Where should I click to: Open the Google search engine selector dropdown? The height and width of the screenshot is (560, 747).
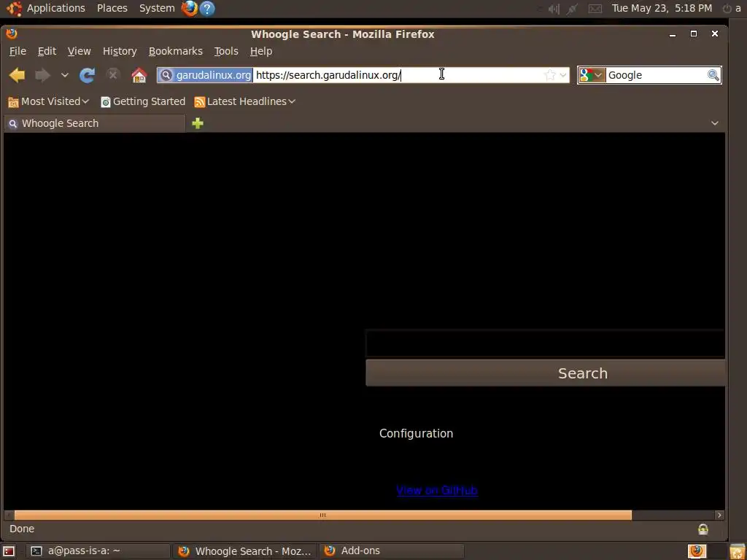point(592,75)
